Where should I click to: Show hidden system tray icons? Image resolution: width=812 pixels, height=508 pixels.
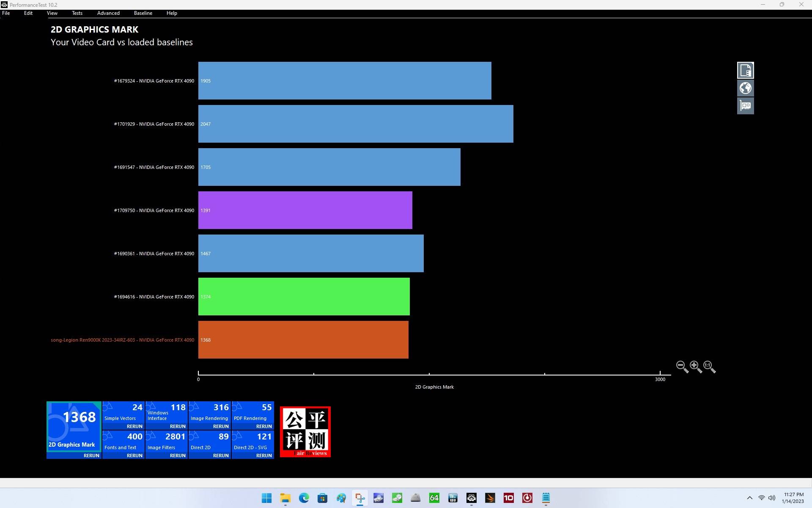(x=749, y=498)
